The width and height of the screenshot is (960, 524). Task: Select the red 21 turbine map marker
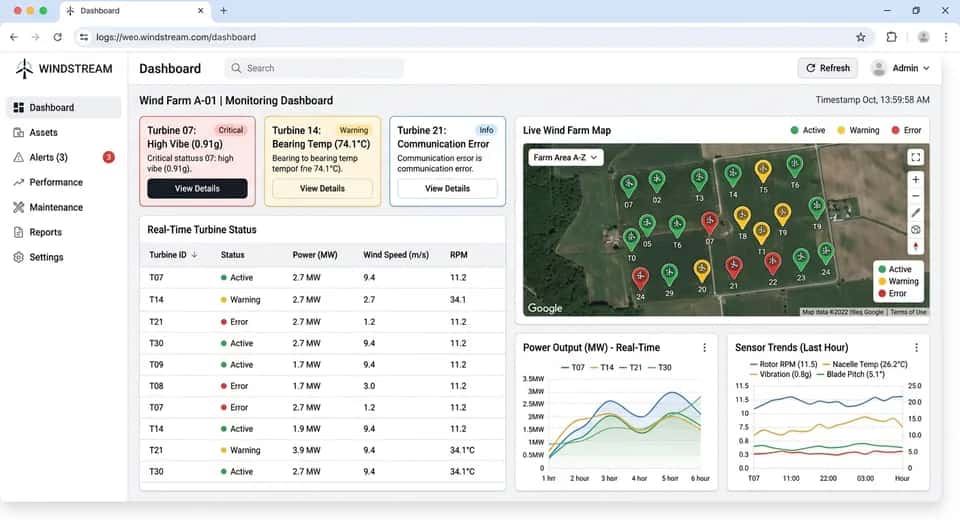(x=733, y=268)
